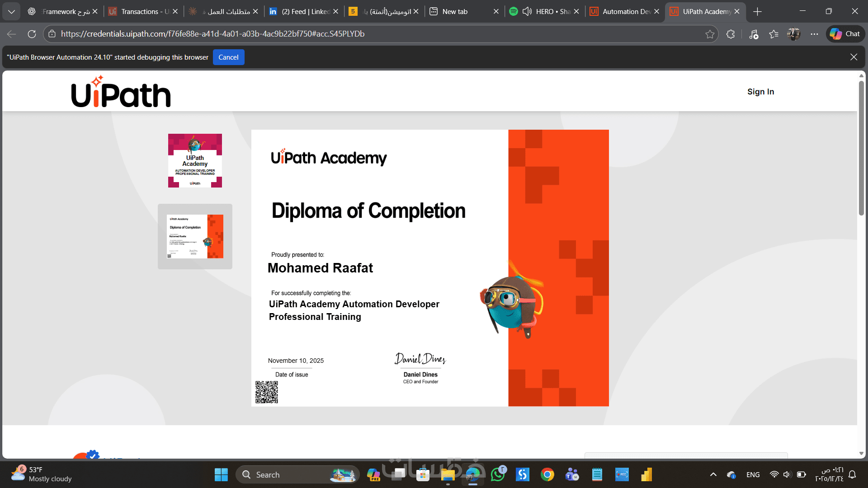Open browser Extensions puzzle icon
Image resolution: width=868 pixels, height=488 pixels.
click(731, 34)
